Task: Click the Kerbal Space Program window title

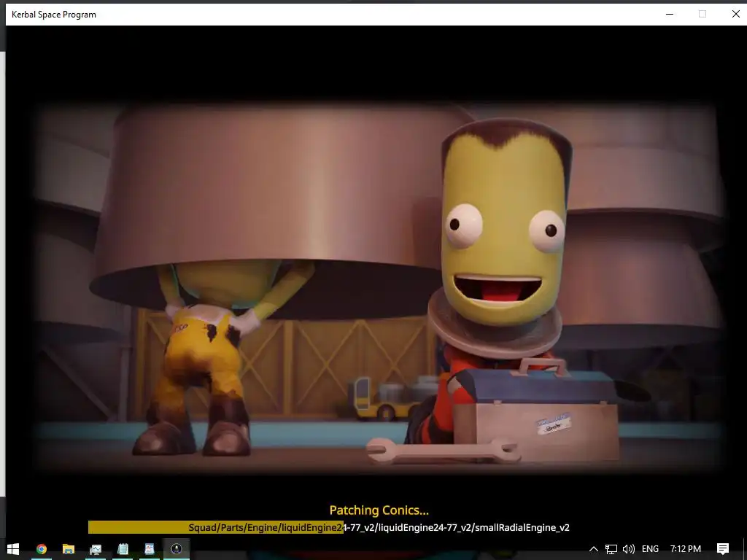Action: coord(54,15)
